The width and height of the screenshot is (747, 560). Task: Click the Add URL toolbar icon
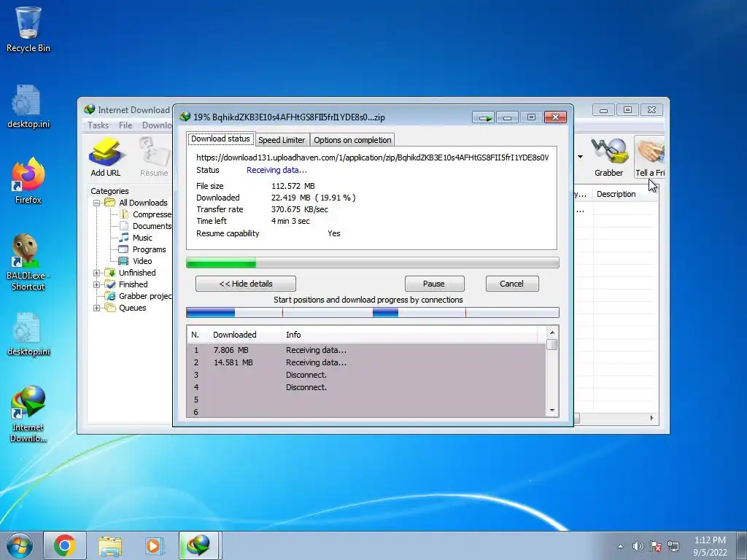106,157
